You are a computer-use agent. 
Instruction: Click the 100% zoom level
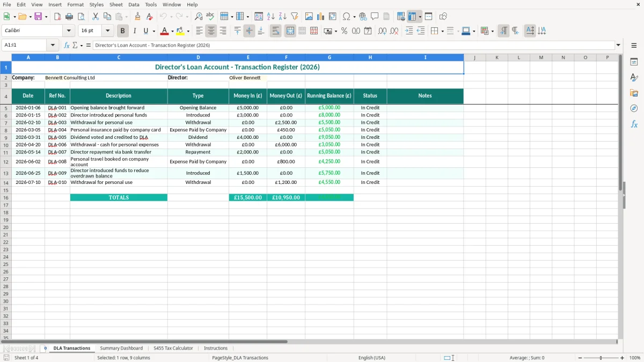635,358
